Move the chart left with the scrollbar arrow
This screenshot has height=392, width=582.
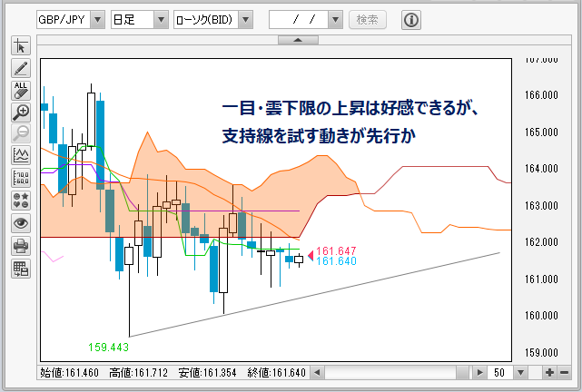[317, 372]
